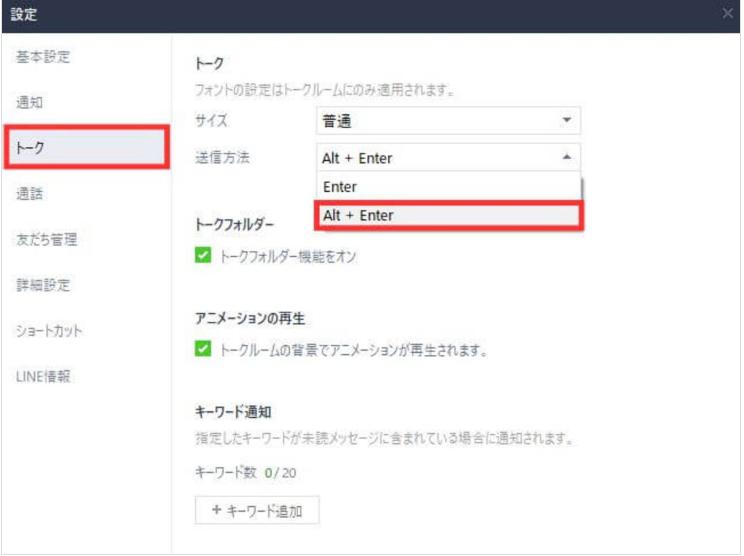Click the トークフォルダー section heading
The width and height of the screenshot is (744, 556).
[x=234, y=224]
